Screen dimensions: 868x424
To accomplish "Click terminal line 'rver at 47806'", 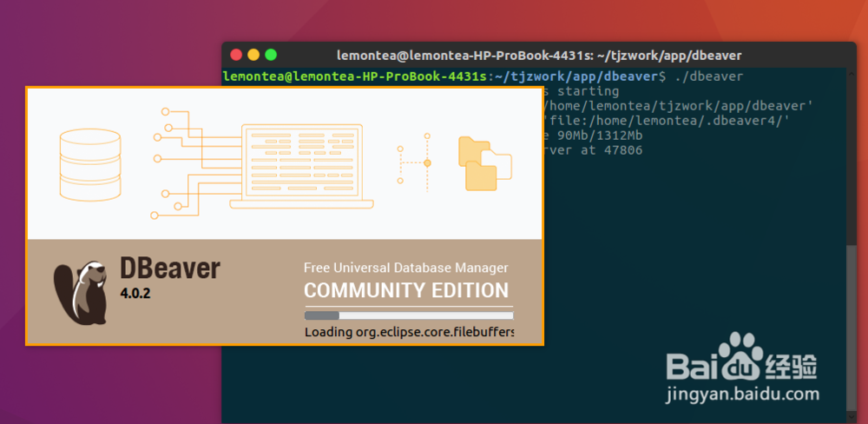I will (x=593, y=150).
